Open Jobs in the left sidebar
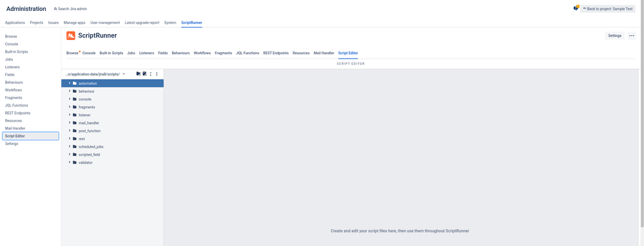The width and height of the screenshot is (644, 246). 9,59
